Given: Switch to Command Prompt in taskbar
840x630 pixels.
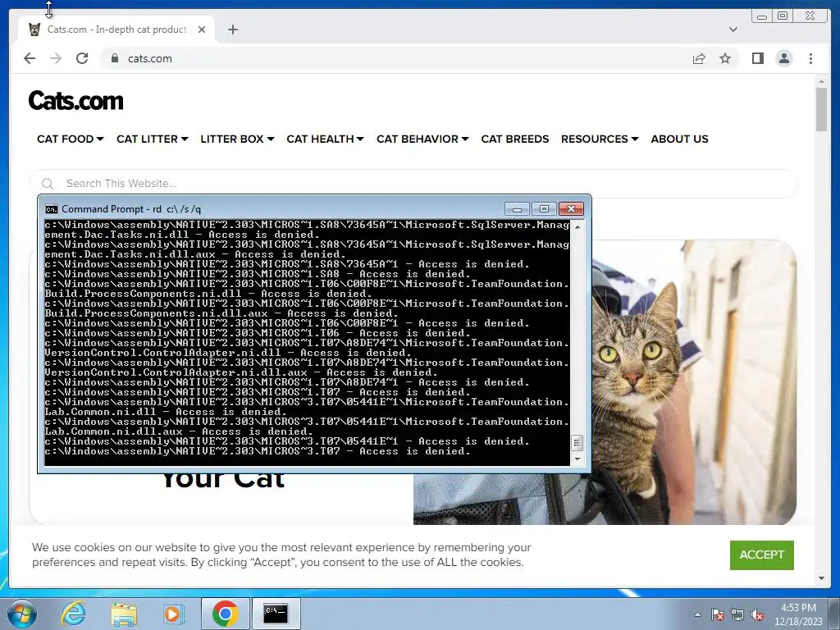Looking at the screenshot, I should coord(276,614).
